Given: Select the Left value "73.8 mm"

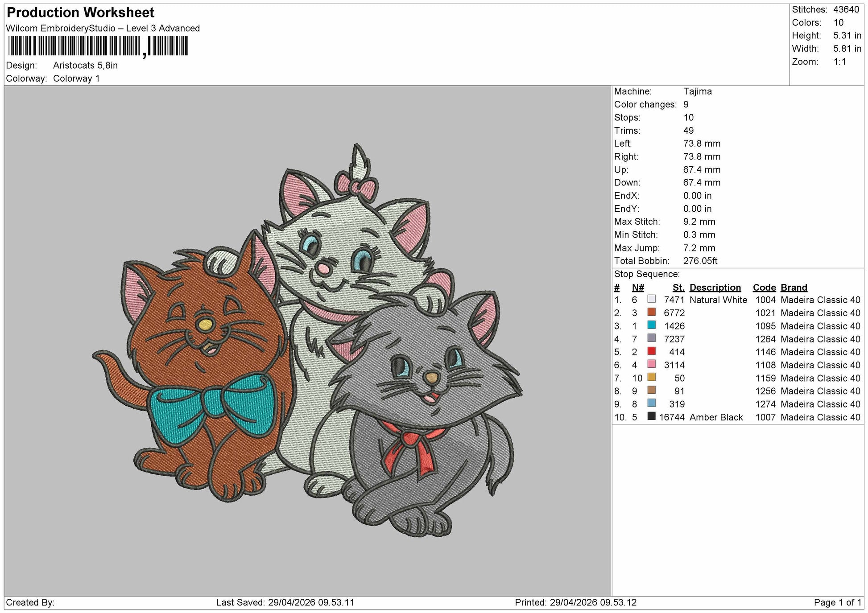Looking at the screenshot, I should coord(702,144).
